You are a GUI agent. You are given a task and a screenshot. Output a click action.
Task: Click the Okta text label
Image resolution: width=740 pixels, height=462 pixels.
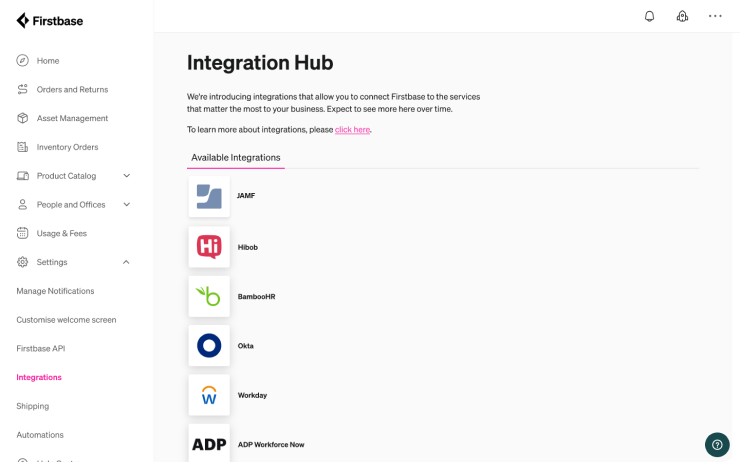pos(245,346)
